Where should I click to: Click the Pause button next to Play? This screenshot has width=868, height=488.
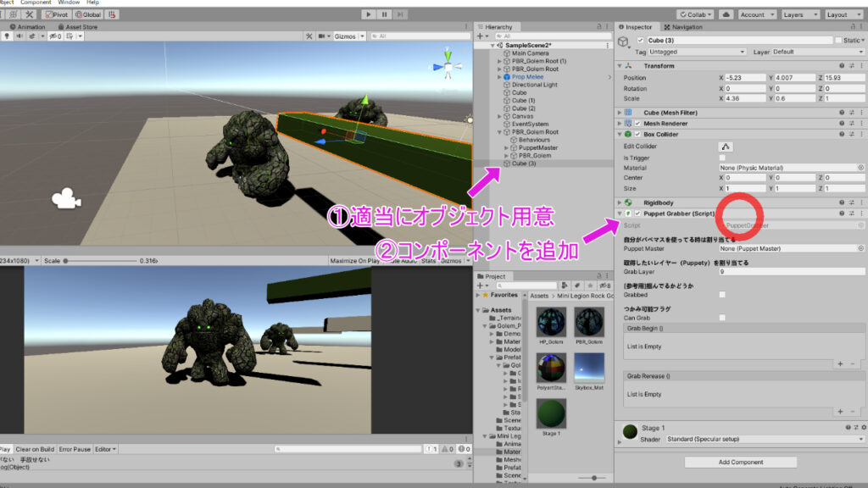(x=383, y=14)
